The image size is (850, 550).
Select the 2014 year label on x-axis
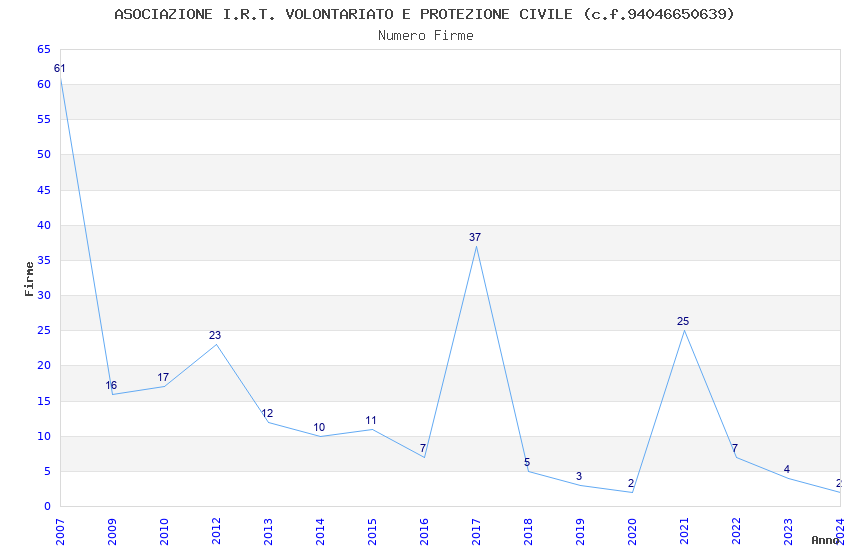pyautogui.click(x=320, y=532)
